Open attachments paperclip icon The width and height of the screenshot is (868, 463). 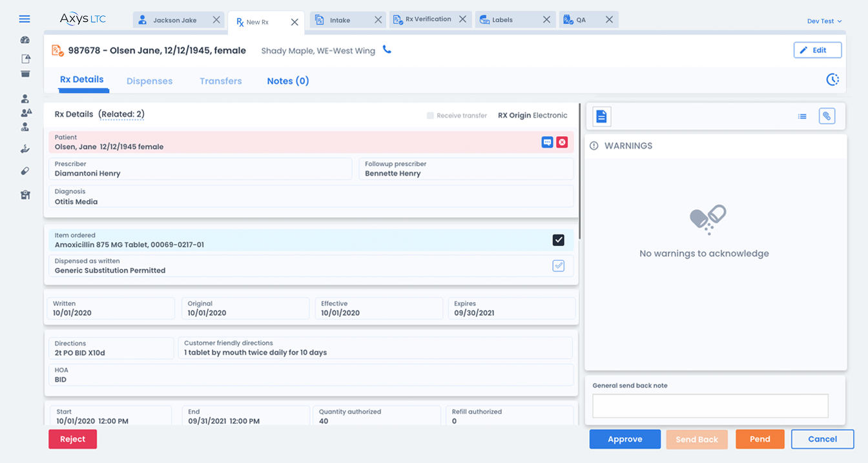[x=827, y=116]
